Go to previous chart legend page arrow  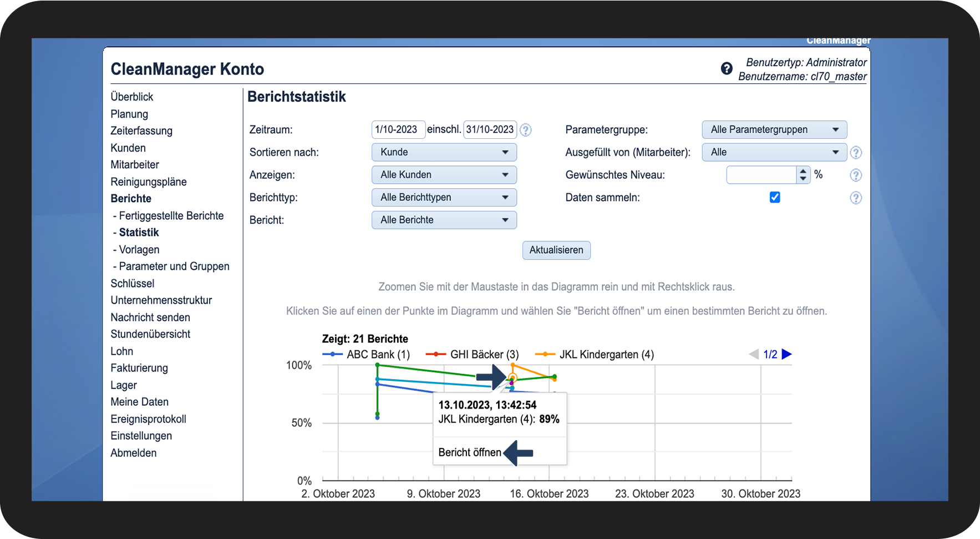(754, 354)
